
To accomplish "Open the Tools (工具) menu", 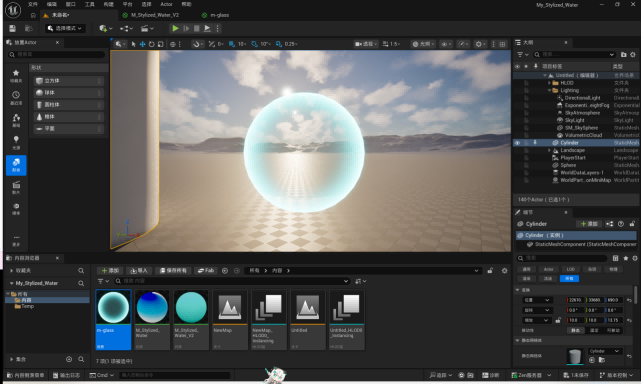I will pos(90,4).
